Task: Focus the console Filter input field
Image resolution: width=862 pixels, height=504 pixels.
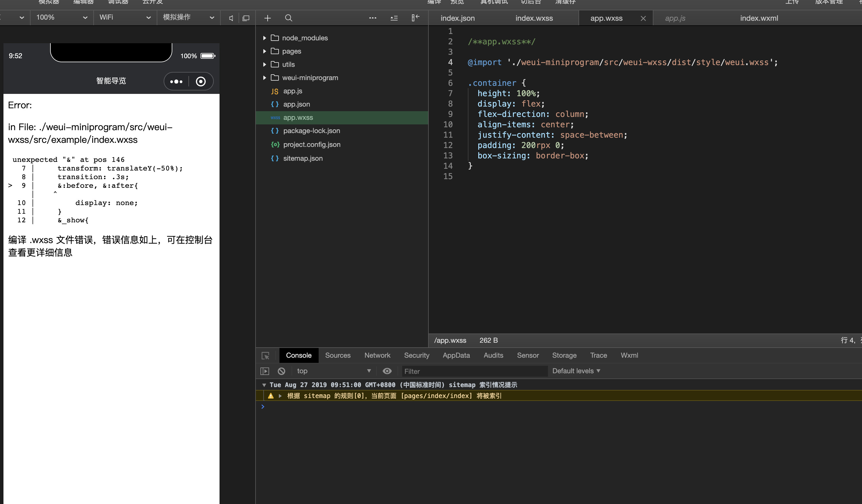Action: (x=475, y=371)
